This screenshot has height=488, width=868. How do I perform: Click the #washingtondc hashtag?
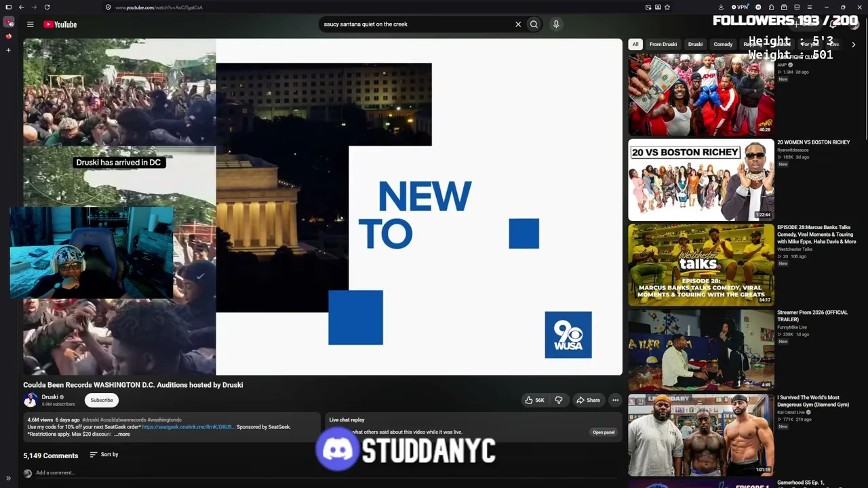[x=165, y=420]
